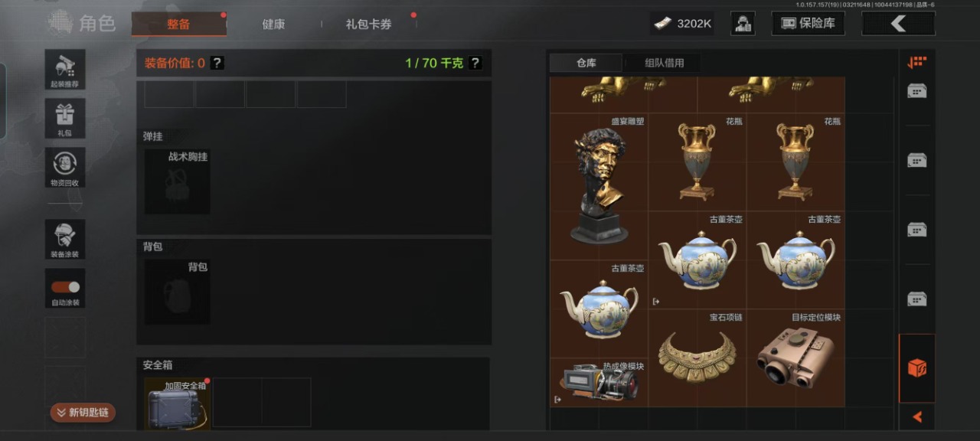Expand the 新钥匙链 dropdown
980x441 pixels.
click(83, 413)
